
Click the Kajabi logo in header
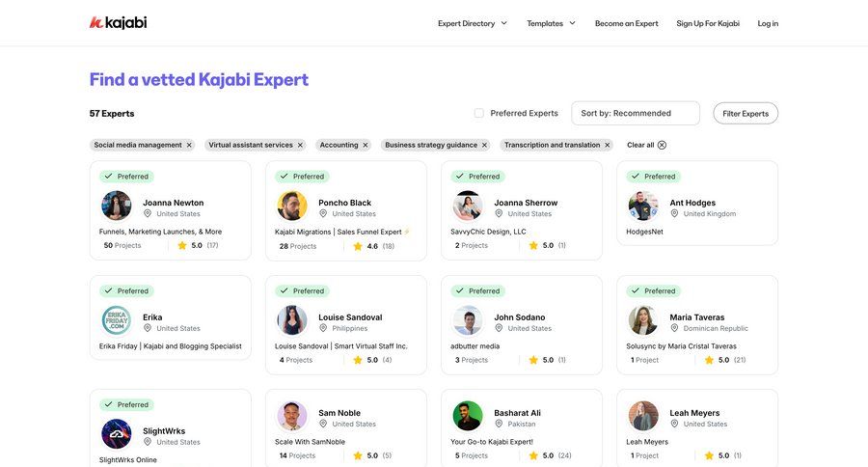coord(118,22)
